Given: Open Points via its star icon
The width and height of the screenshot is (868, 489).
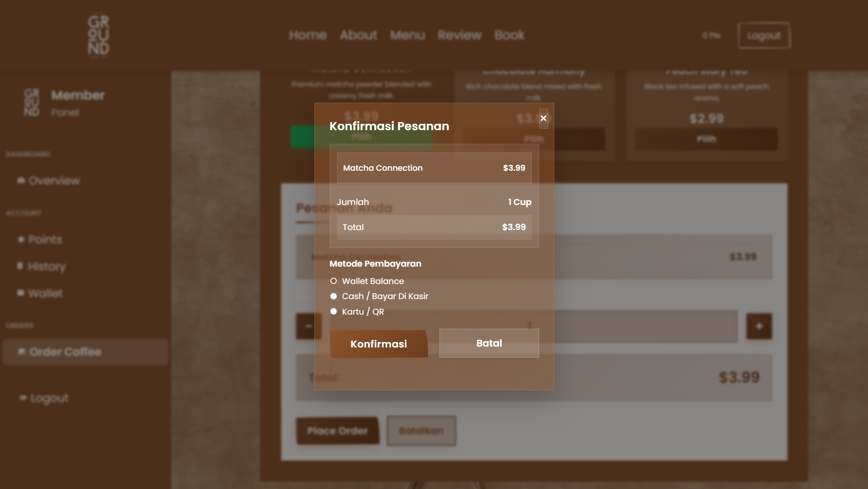Looking at the screenshot, I should click(x=20, y=239).
